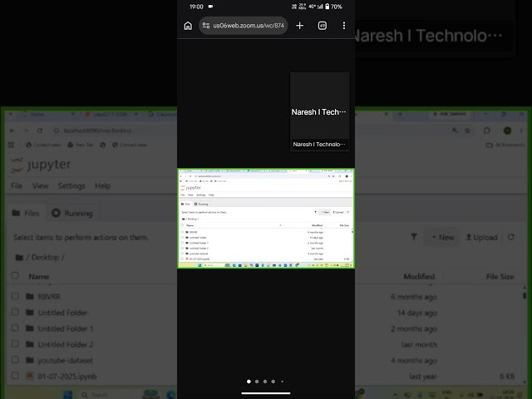532x399 pixels.
Task: Select the Naresh I Tech participant tile
Action: [x=319, y=111]
